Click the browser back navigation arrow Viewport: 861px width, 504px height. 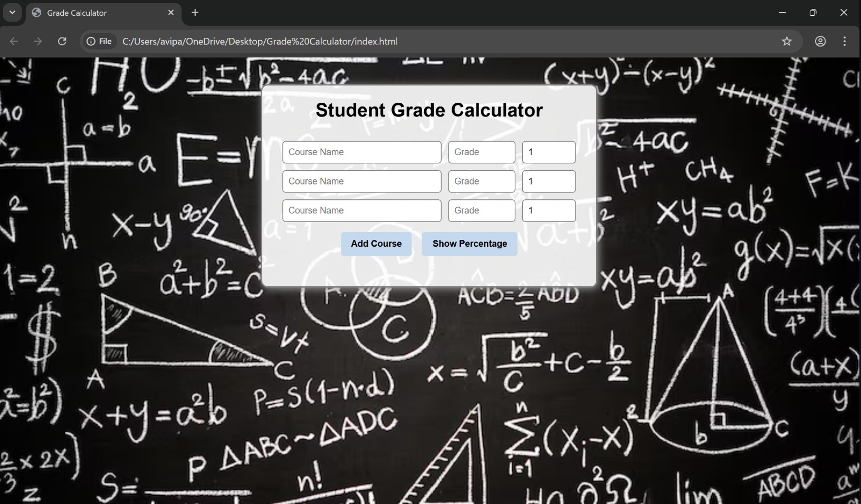click(x=14, y=41)
